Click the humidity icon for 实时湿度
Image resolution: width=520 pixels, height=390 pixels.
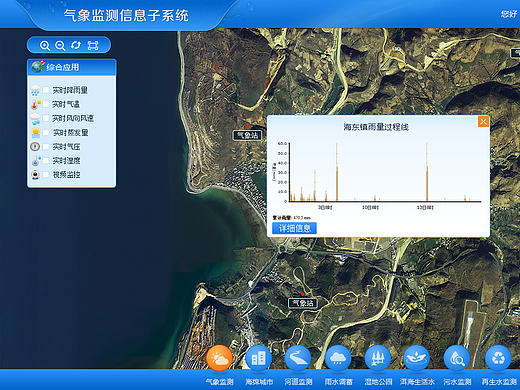pyautogui.click(x=36, y=161)
